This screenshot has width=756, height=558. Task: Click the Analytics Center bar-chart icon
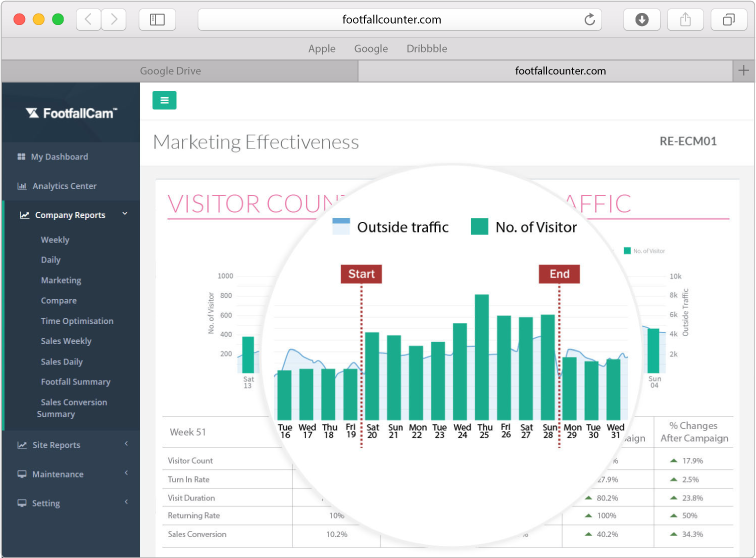[x=22, y=186]
